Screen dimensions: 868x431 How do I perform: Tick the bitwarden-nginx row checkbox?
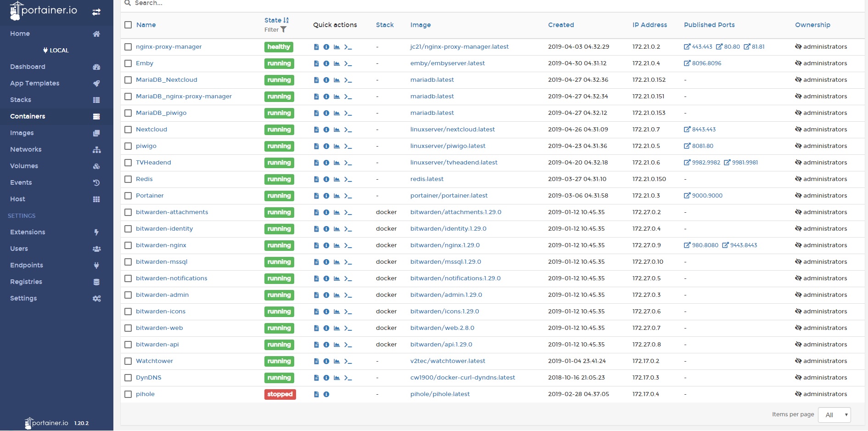(128, 245)
